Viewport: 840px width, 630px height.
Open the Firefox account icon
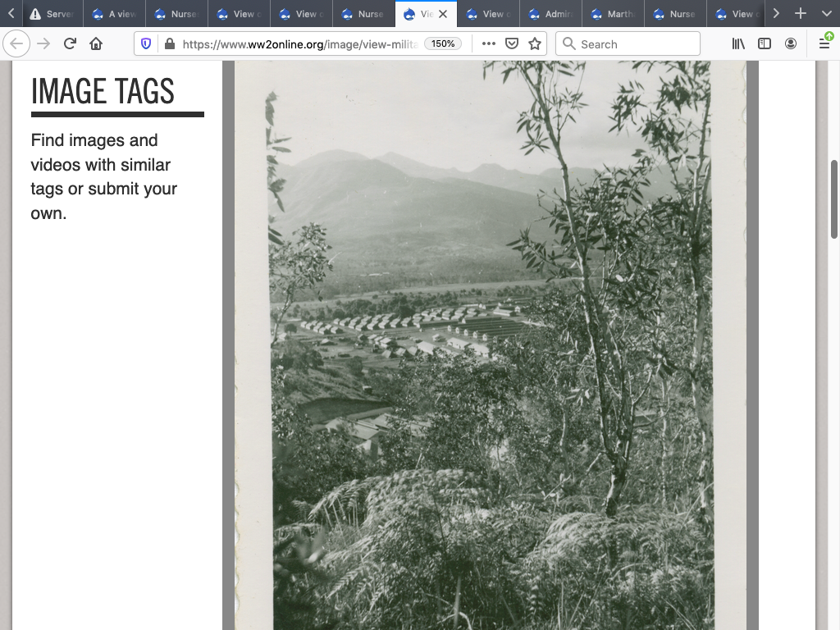791,43
